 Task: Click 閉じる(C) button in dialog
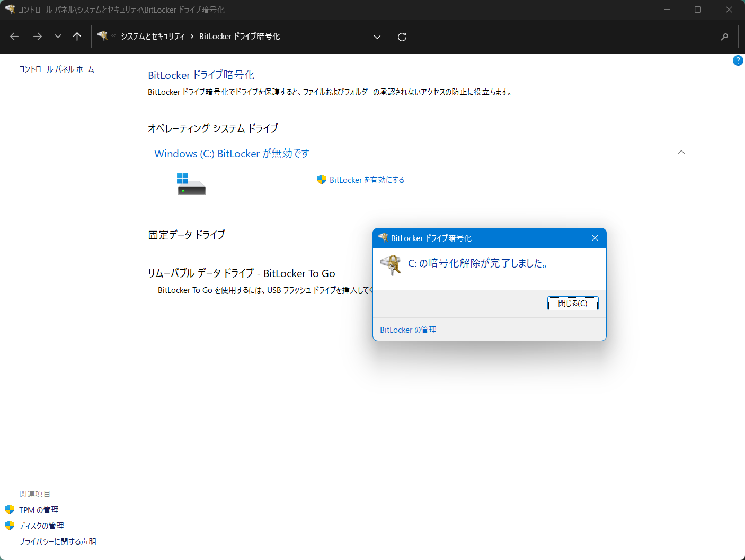[x=573, y=303]
